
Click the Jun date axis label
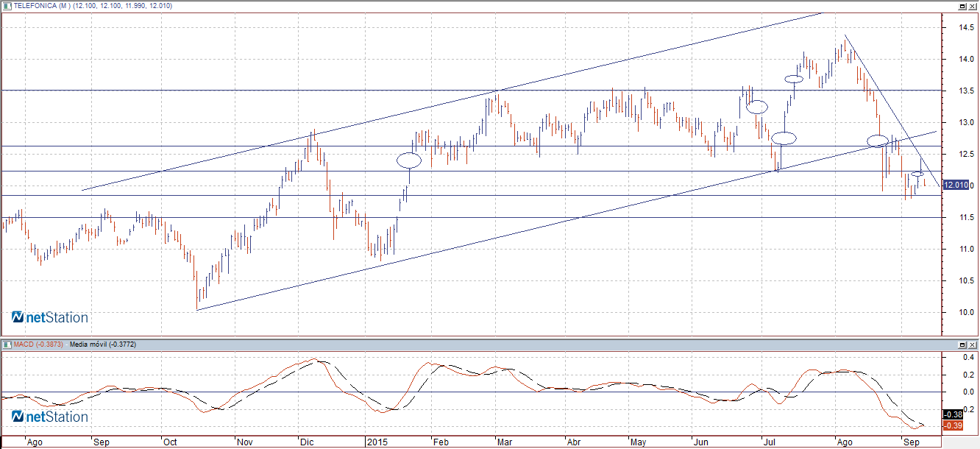(702, 443)
